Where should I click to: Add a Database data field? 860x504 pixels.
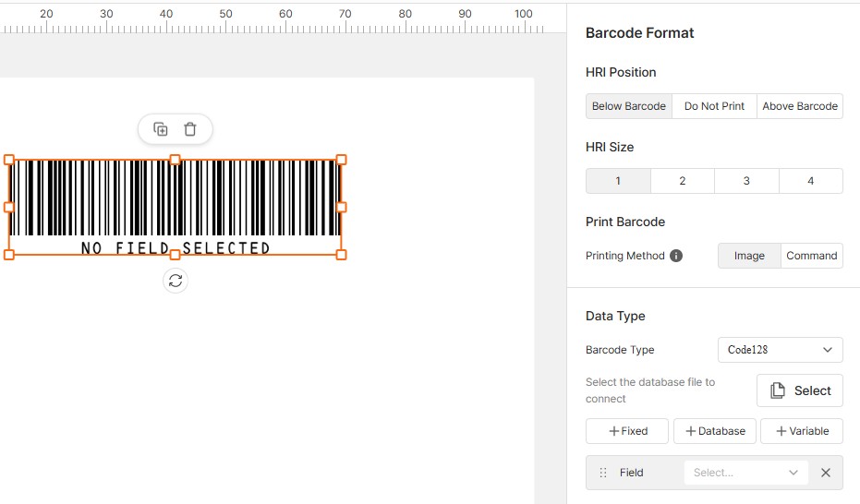pos(715,431)
